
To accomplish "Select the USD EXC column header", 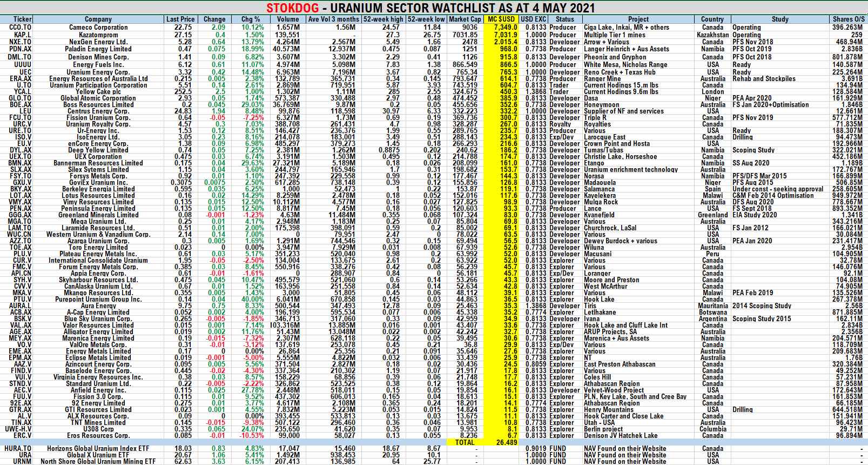I will [x=533, y=19].
